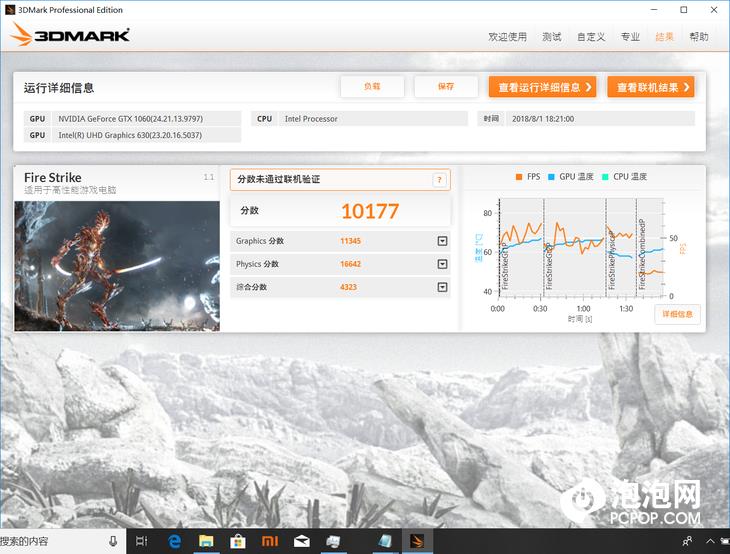Expand the Graphics 分数 details

tap(442, 241)
